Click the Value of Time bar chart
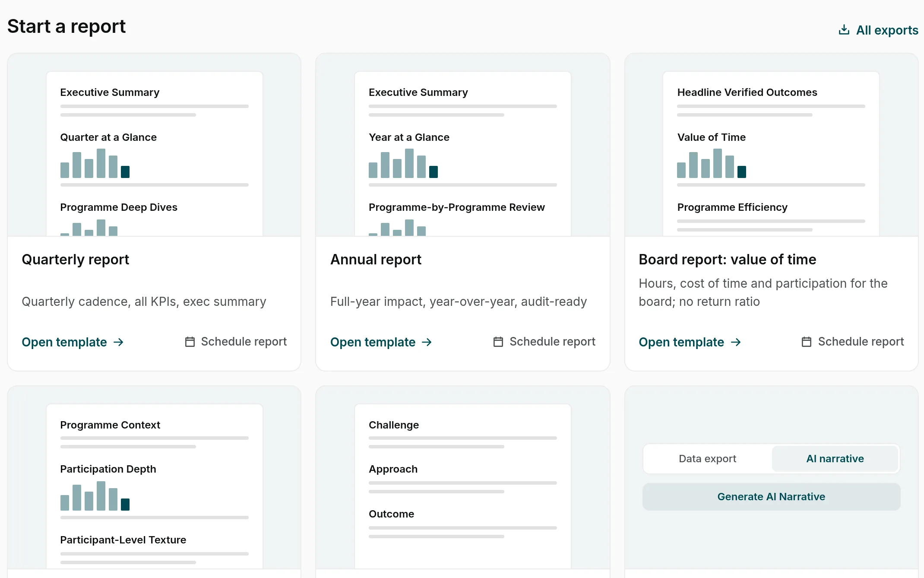The image size is (924, 578). pos(712,163)
